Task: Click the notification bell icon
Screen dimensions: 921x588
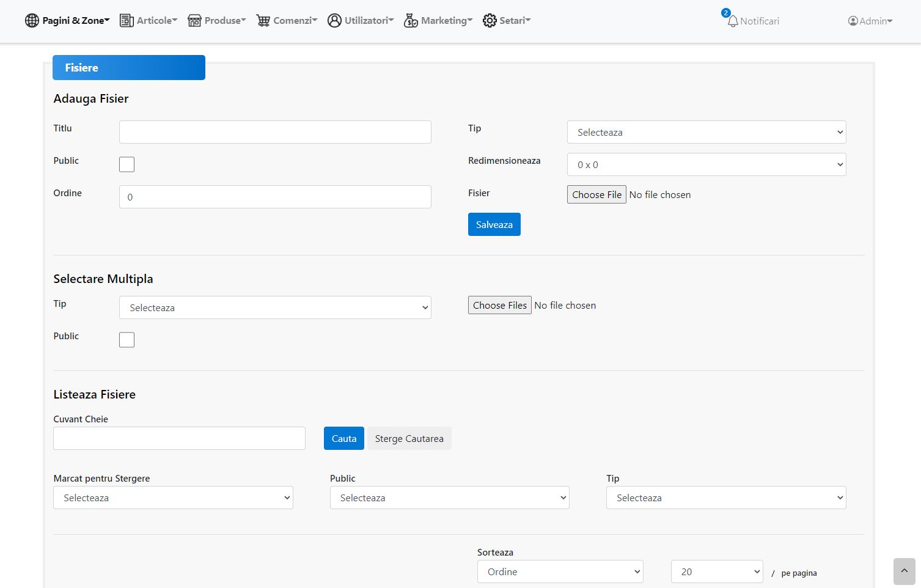Action: tap(733, 21)
